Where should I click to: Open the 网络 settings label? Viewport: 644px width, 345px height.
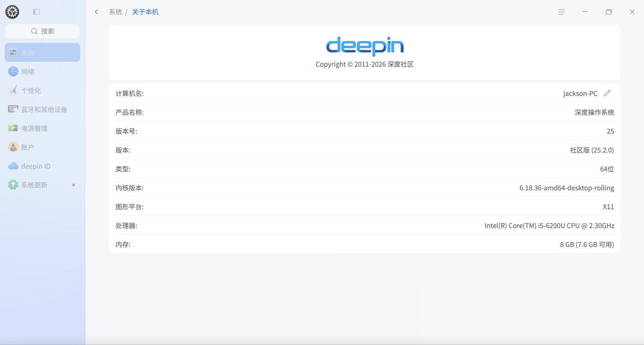28,72
